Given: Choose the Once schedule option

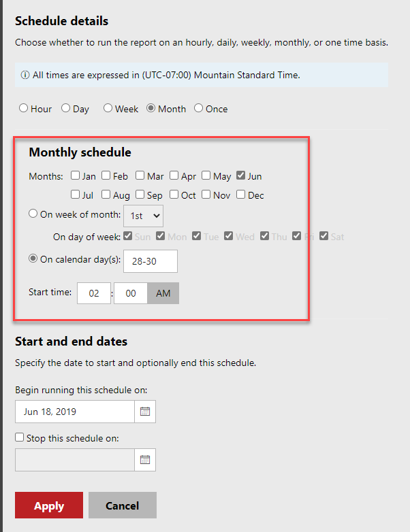Looking at the screenshot, I should click(198, 108).
